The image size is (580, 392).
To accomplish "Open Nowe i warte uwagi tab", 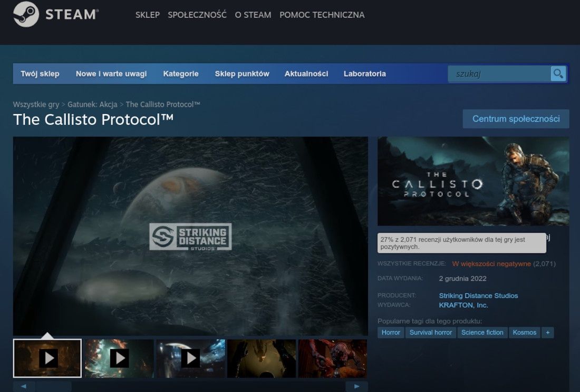I will [x=111, y=74].
